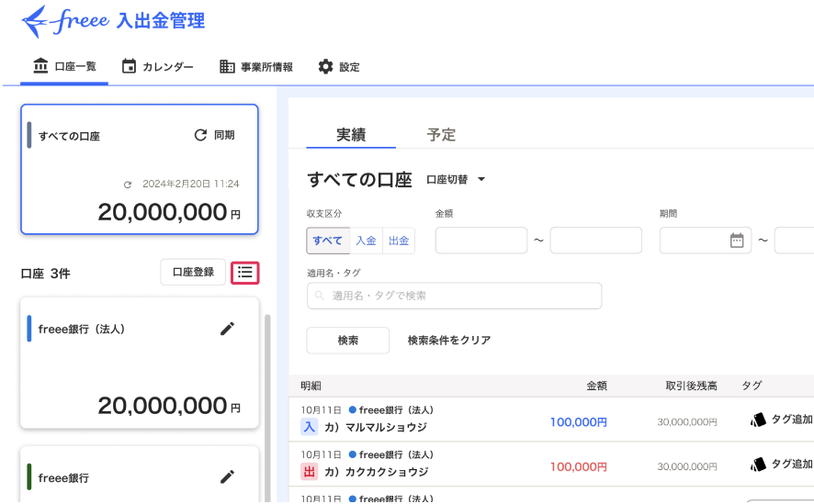The height and width of the screenshot is (504, 814).
Task: Edit freee銀行（法人）with the pencil icon
Action: click(x=227, y=329)
